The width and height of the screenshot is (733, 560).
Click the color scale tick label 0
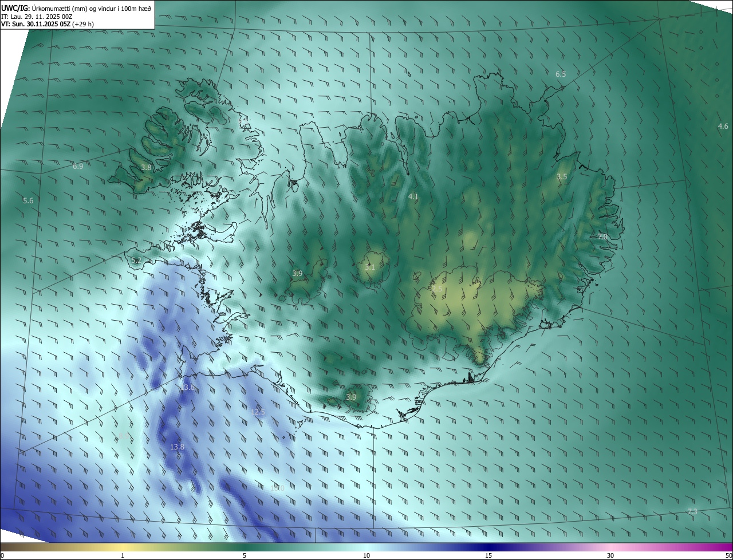2,555
